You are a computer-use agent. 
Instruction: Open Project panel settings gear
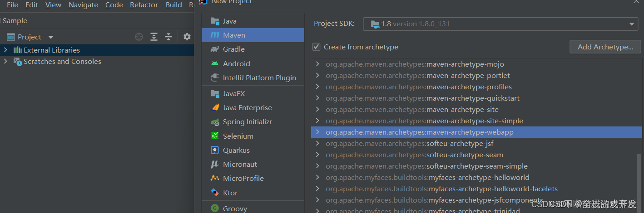(187, 37)
